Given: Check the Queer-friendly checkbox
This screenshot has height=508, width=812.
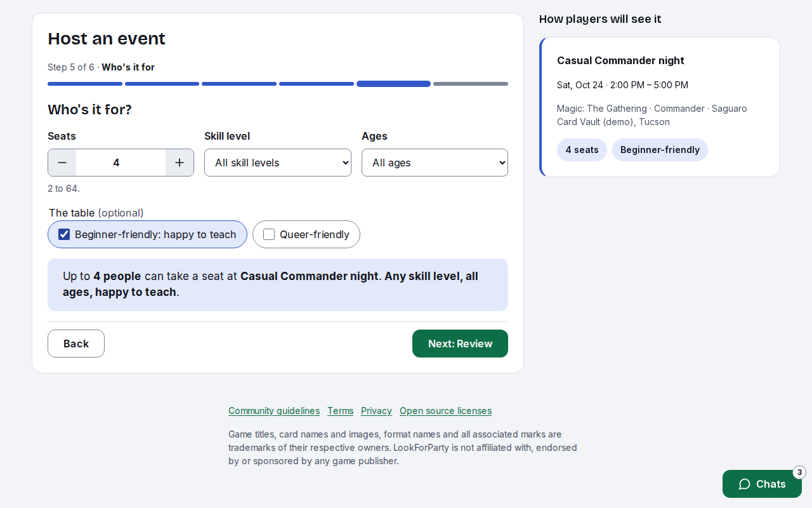Looking at the screenshot, I should [269, 234].
